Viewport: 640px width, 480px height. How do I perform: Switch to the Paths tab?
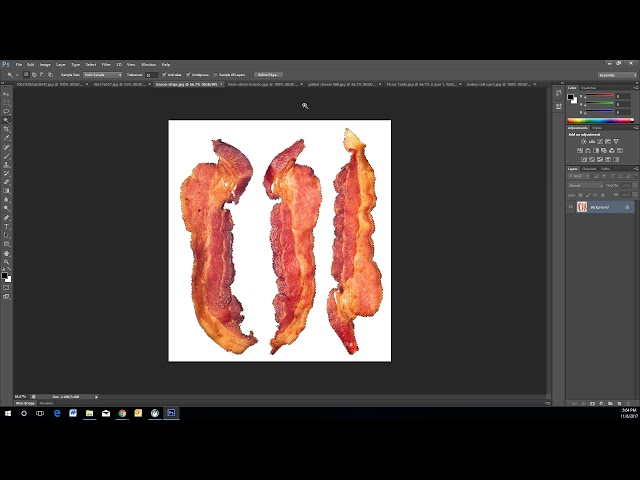click(606, 169)
